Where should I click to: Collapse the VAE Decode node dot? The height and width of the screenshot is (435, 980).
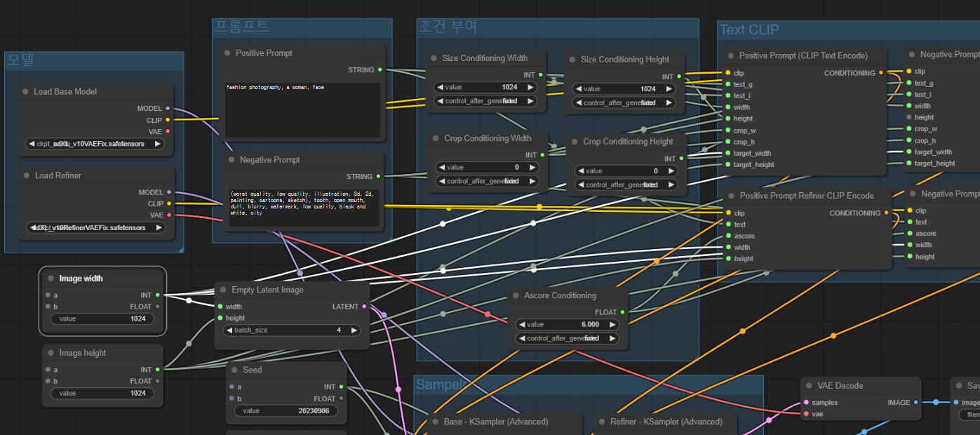[810, 386]
